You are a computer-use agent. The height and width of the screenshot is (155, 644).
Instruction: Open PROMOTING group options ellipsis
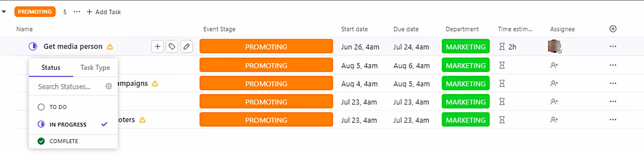(77, 12)
